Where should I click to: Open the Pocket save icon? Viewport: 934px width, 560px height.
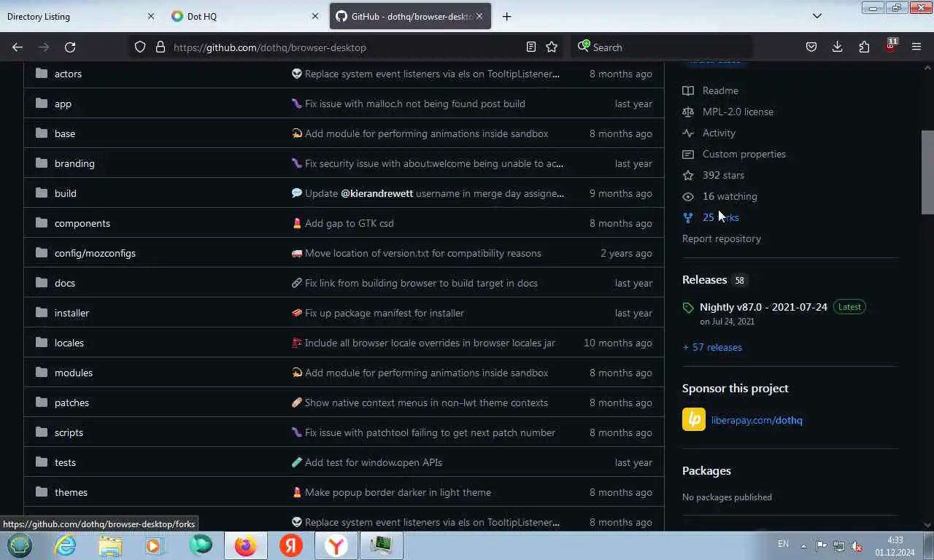[811, 47]
